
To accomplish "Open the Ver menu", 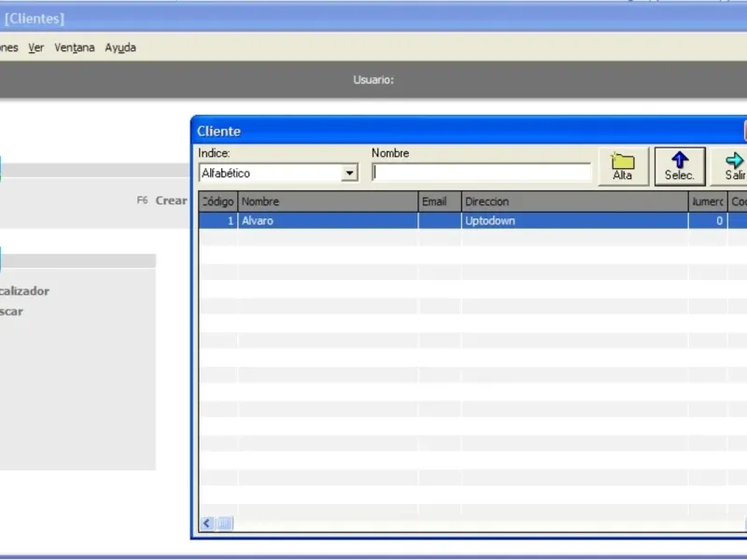I will tap(35, 48).
